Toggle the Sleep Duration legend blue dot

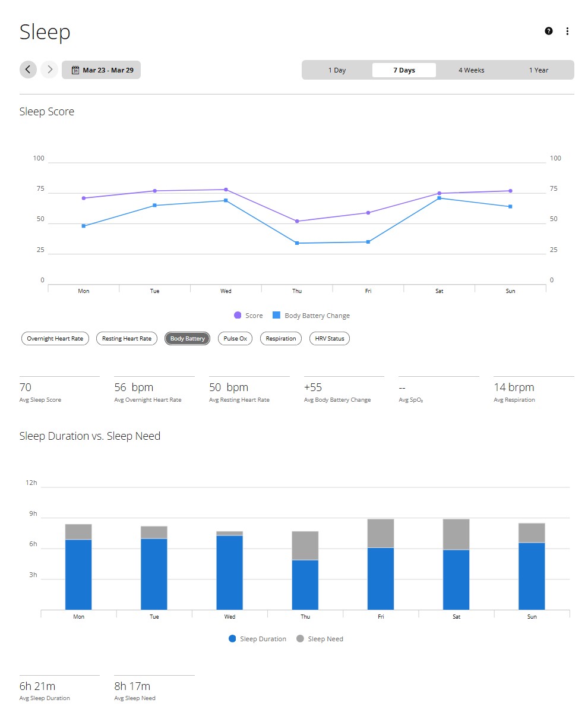coord(232,638)
